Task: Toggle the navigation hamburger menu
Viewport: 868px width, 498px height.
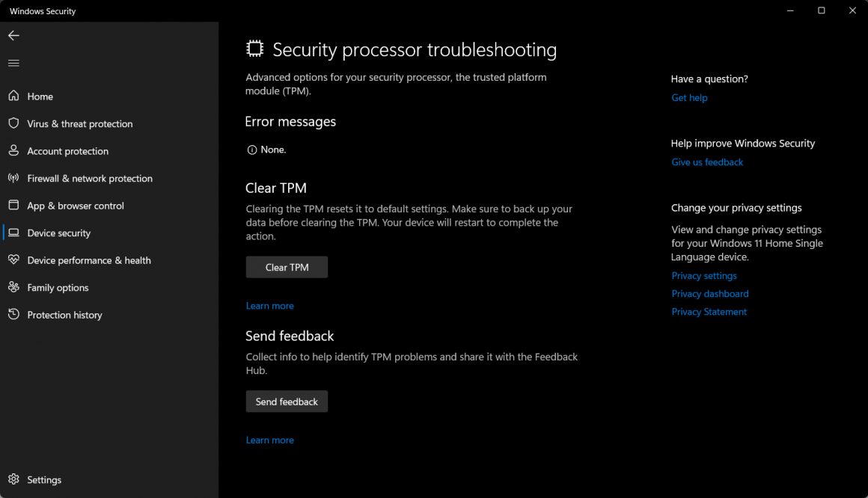Action: click(13, 63)
